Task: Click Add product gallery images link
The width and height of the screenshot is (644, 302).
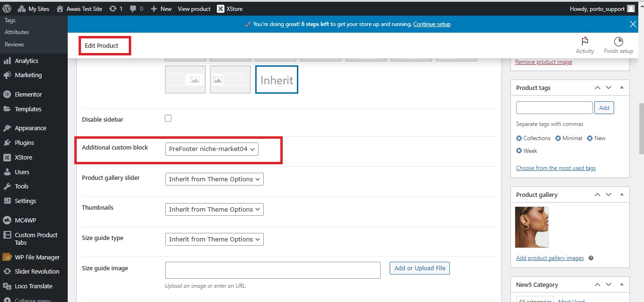Action: (550, 258)
